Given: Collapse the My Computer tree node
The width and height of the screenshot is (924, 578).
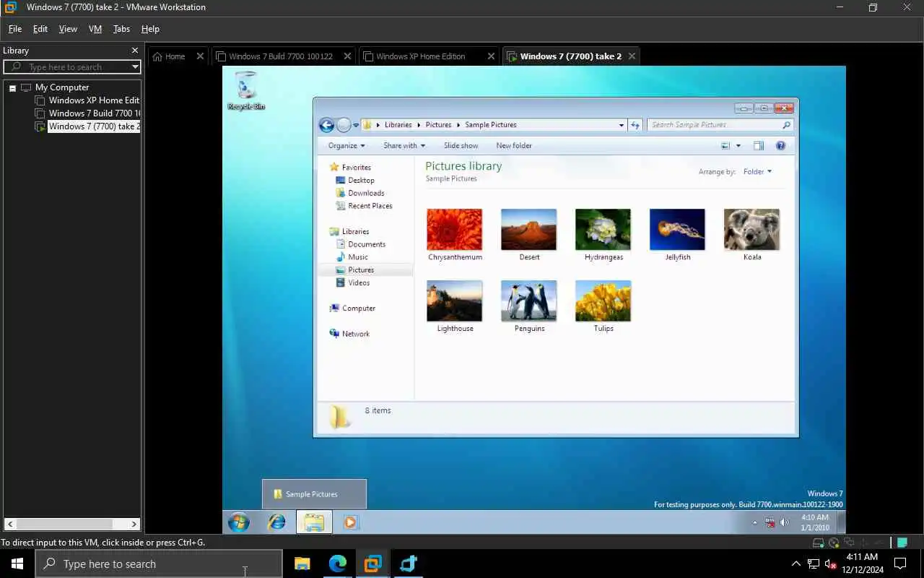Looking at the screenshot, I should 12,88.
